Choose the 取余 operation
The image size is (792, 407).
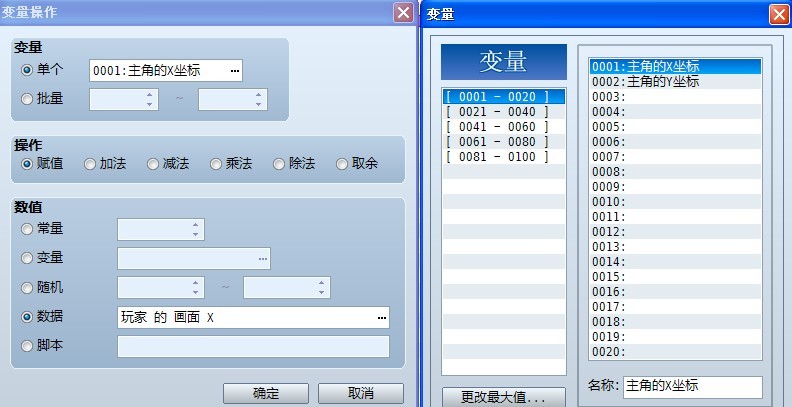tap(342, 164)
